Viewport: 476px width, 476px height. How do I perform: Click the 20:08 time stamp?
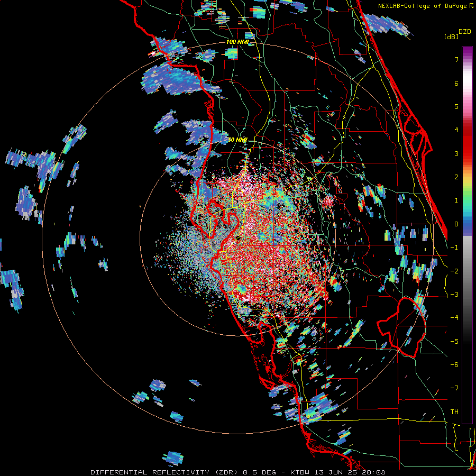373,472
